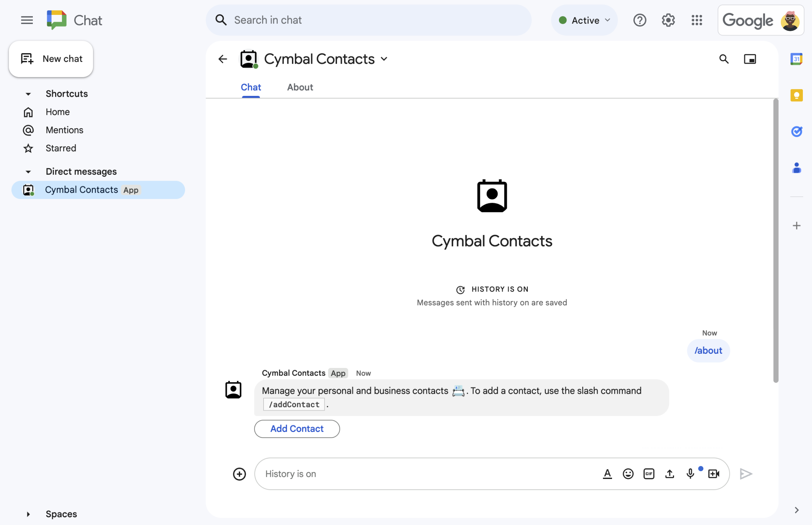Click the back arrow icon

222,59
